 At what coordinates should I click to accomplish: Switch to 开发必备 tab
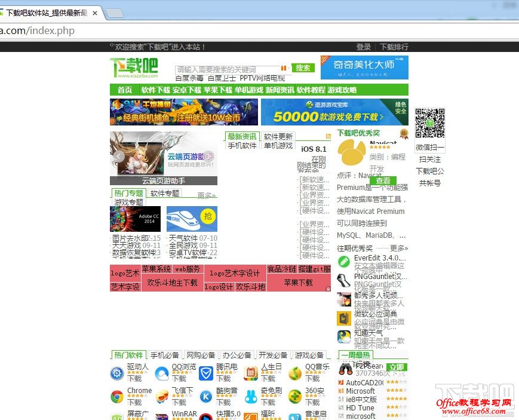273,355
